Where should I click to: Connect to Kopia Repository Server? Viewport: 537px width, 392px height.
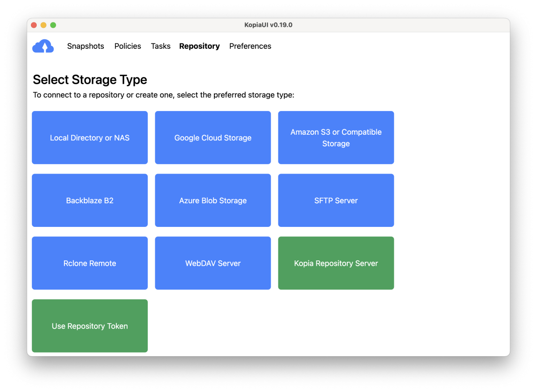coord(336,263)
